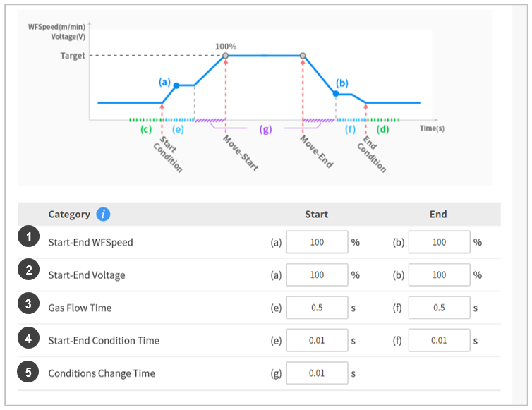Focus the Start Voltage (a) input box
The width and height of the screenshot is (532, 410).
[317, 275]
